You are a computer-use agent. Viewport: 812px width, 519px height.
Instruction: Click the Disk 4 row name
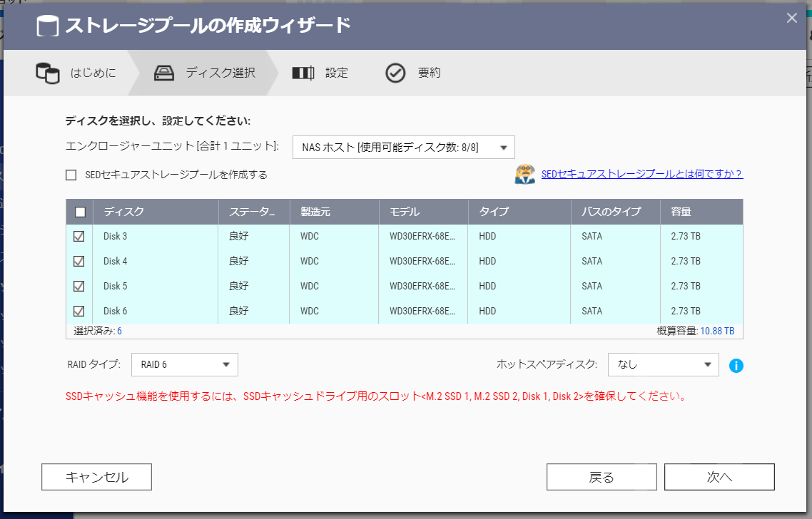pos(115,262)
